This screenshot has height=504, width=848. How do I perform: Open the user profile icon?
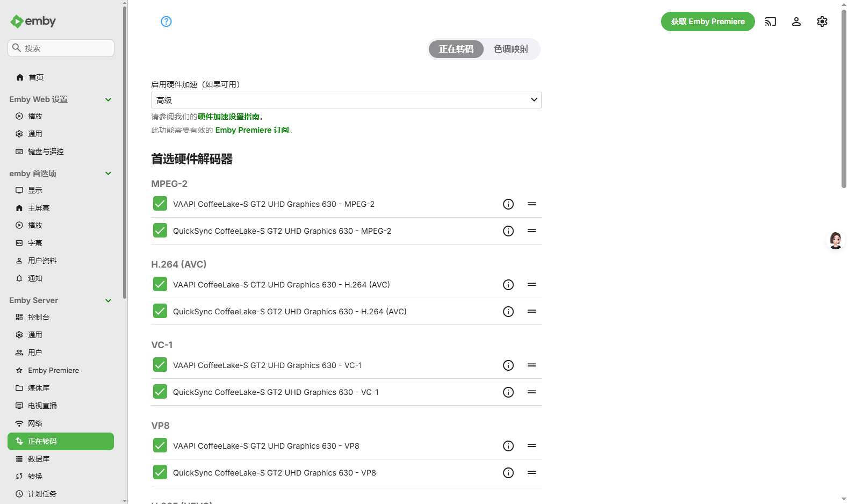coord(796,21)
